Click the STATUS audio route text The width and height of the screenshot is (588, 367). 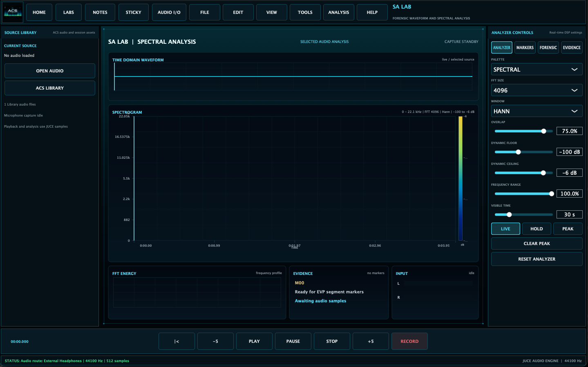[67, 361]
